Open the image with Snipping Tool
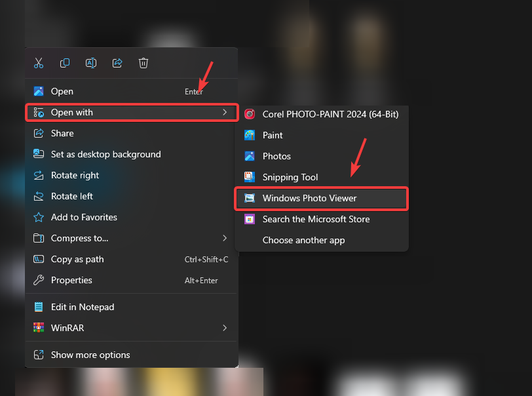The height and width of the screenshot is (396, 532). click(x=321, y=177)
